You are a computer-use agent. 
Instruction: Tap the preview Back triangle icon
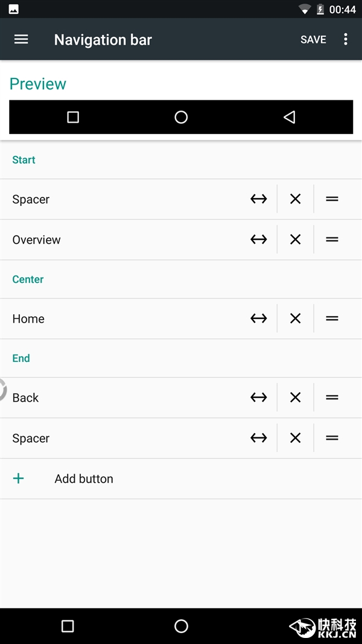(x=289, y=117)
